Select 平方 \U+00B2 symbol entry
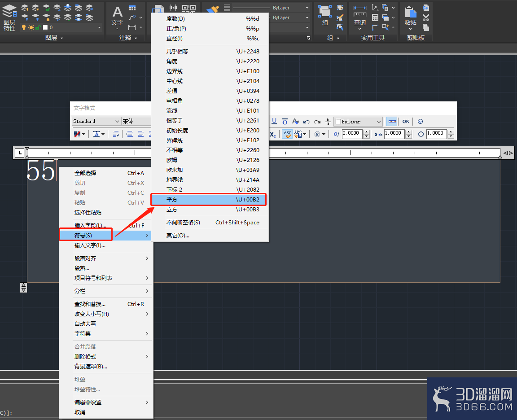517x420 pixels. coord(208,199)
